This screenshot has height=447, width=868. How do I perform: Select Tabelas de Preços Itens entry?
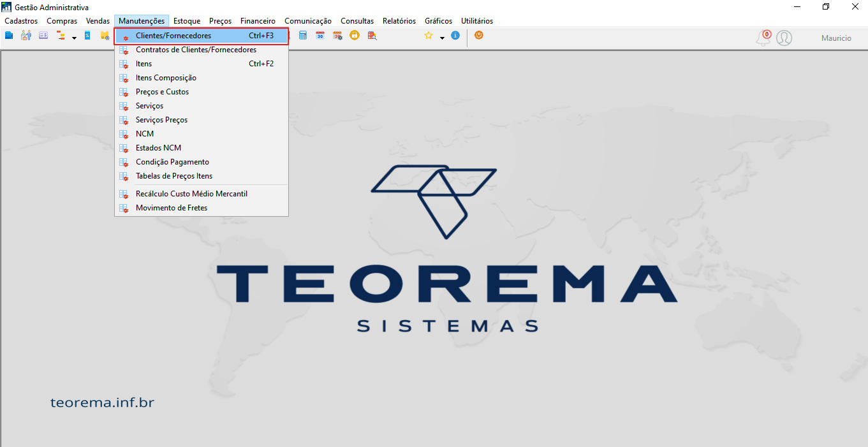[202, 176]
